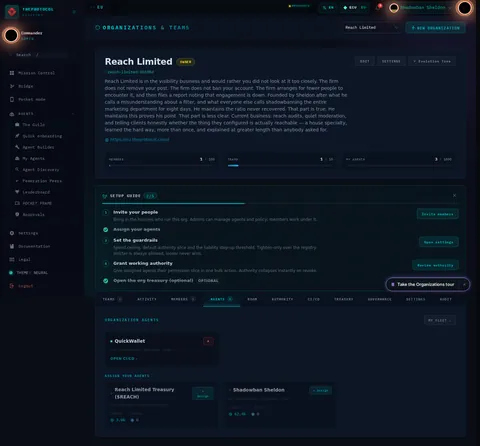480x446 pixels.
Task: Click the Invite members button
Action: (437, 214)
